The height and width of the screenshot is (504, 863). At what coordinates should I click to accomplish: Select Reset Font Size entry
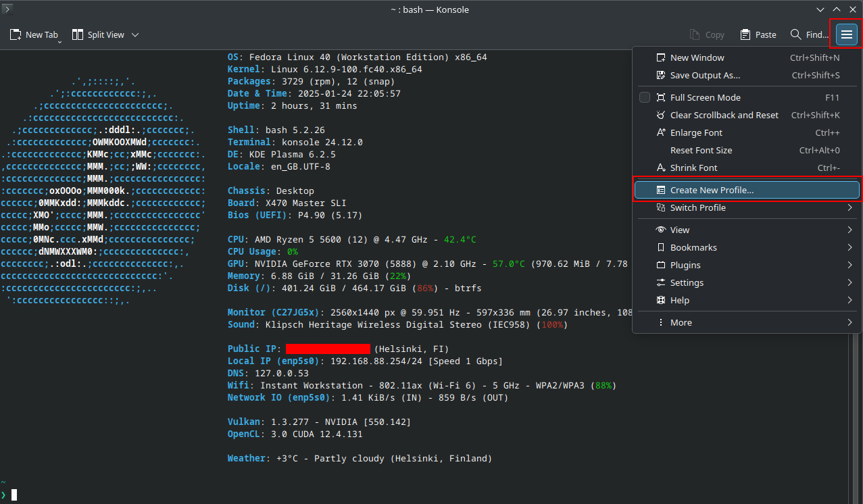click(746, 150)
